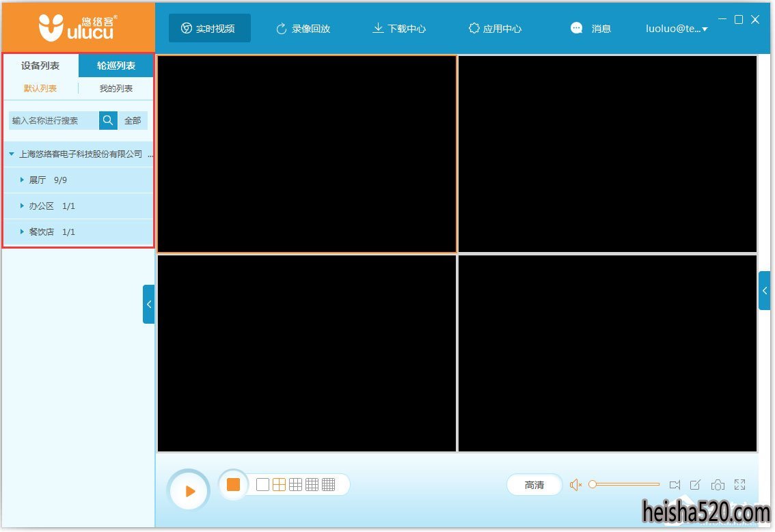Click the orange stop button
Image resolution: width=775 pixels, height=532 pixels.
pos(233,485)
